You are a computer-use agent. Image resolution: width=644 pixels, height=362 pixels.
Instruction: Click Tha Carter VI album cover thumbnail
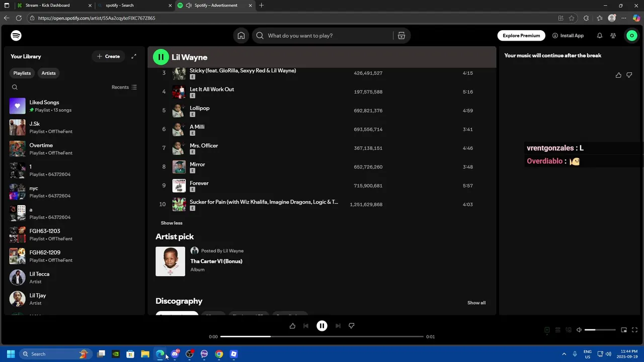[170, 261]
